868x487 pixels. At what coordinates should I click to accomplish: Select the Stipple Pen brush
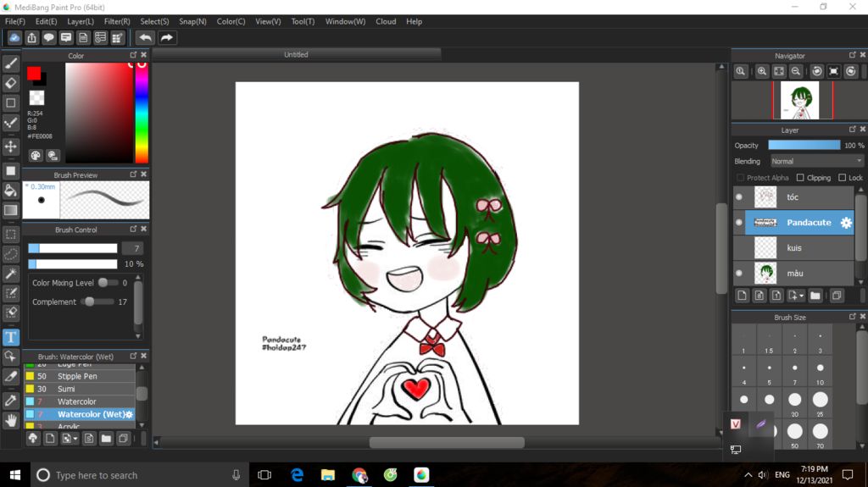coord(79,376)
